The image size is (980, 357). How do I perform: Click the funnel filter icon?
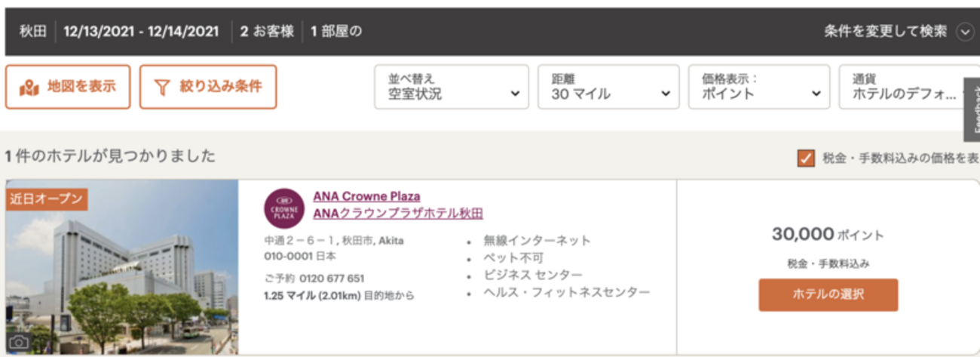[162, 88]
